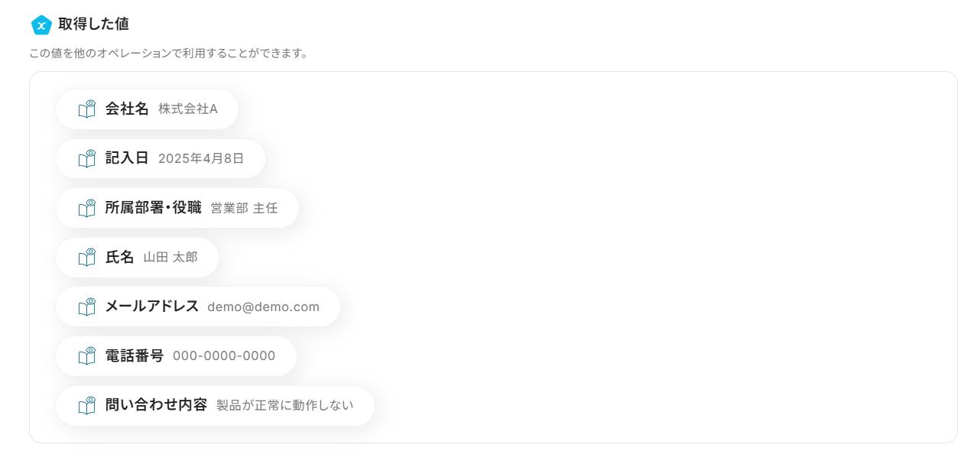This screenshot has height=464, width=980.
Task: Click the book icon next to 所属部署・役職
Action: click(x=87, y=208)
